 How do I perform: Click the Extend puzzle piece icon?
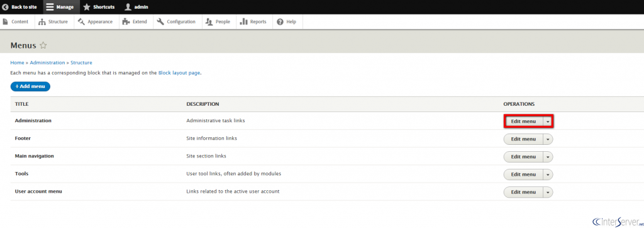point(126,22)
